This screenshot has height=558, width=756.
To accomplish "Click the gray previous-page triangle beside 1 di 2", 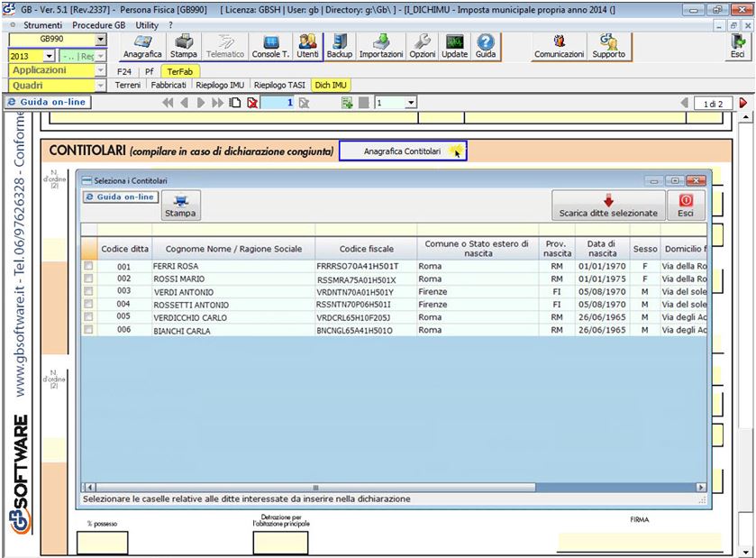I will (x=684, y=103).
